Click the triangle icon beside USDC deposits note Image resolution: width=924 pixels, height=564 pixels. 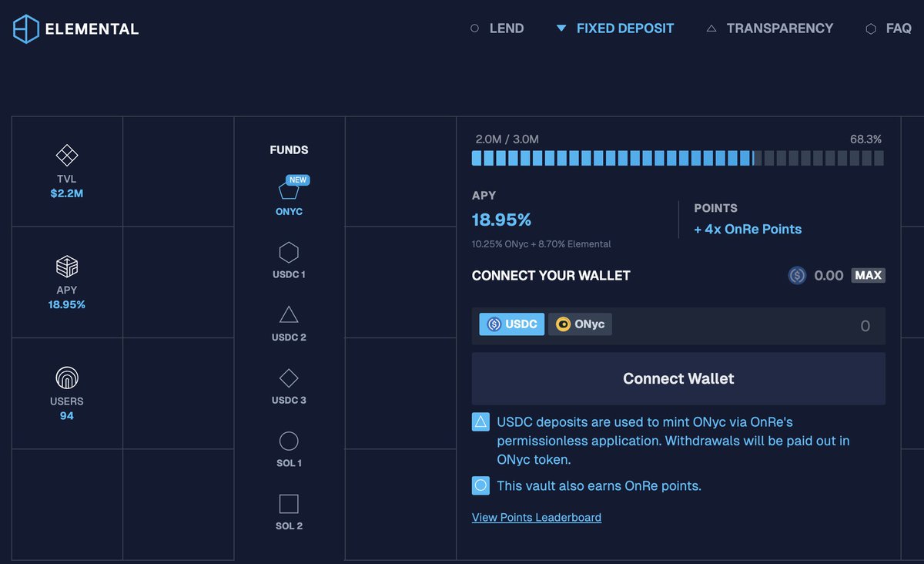pyautogui.click(x=480, y=421)
